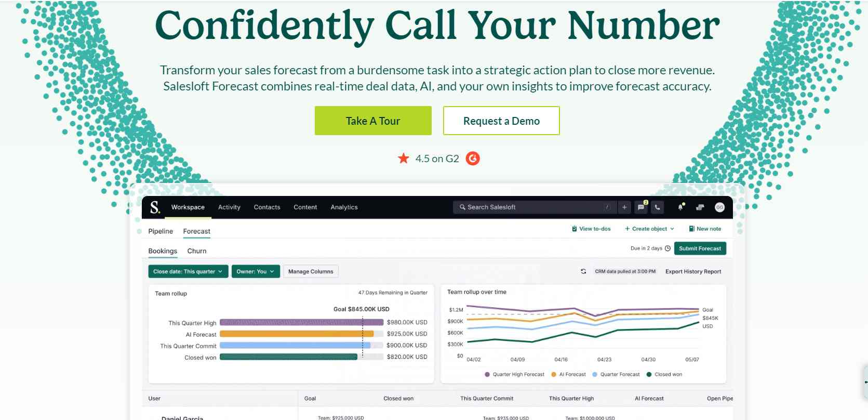Click the This Quarter Commit blue bar
The image size is (868, 420).
point(295,345)
